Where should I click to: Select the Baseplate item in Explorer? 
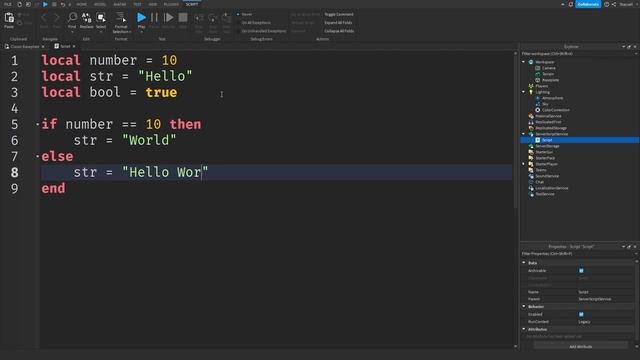[x=550, y=80]
